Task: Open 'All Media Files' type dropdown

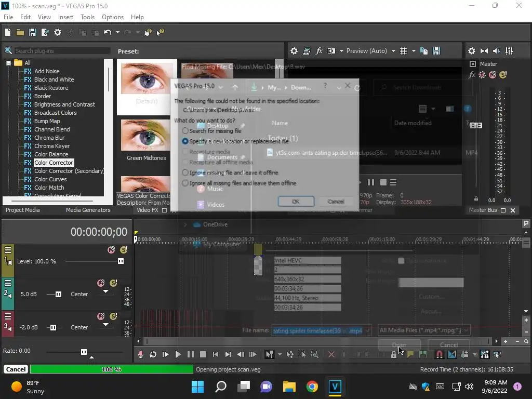Action: (424, 330)
